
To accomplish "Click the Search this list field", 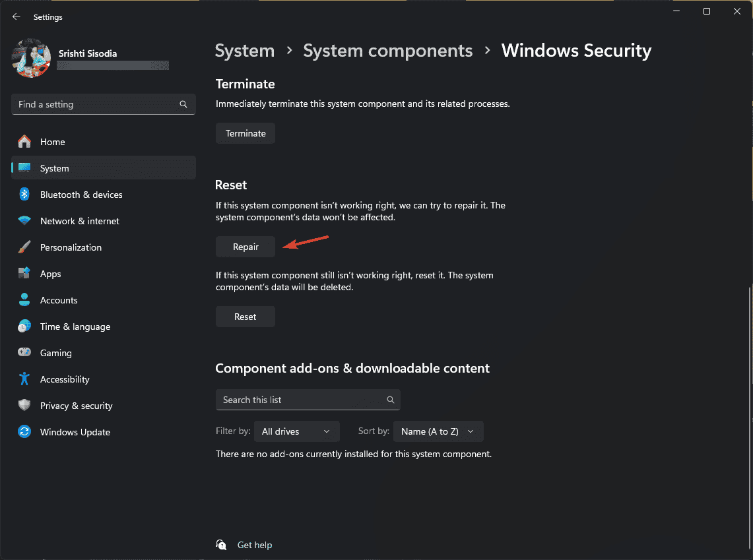I will pyautogui.click(x=308, y=400).
